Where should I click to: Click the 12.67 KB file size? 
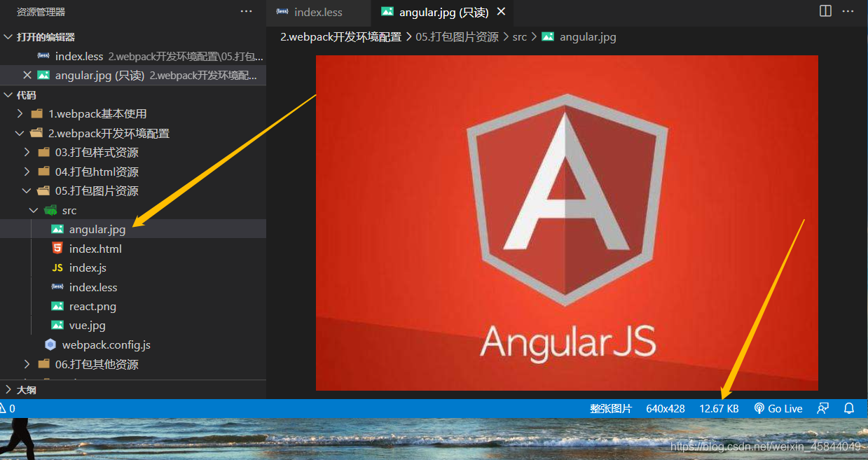click(x=719, y=408)
